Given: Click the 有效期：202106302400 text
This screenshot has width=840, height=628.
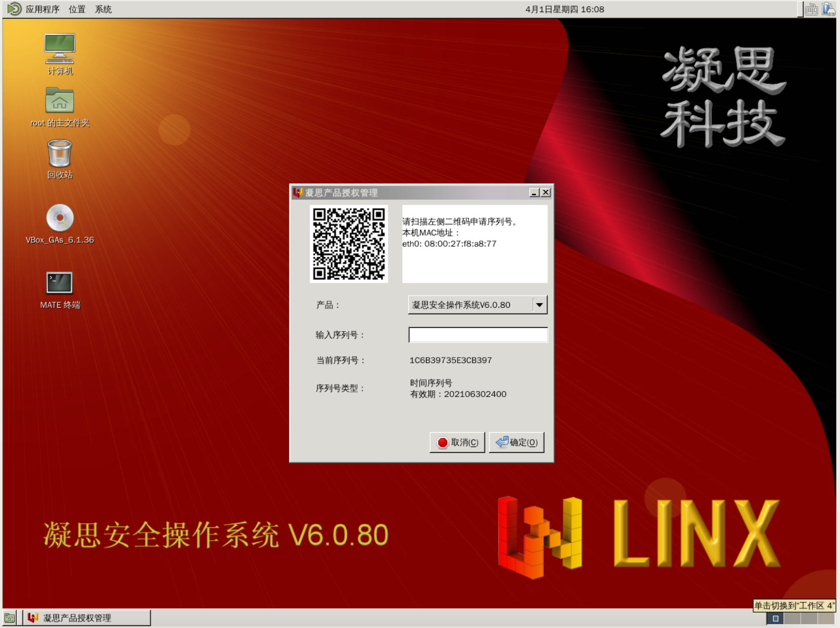Looking at the screenshot, I should 458,394.
